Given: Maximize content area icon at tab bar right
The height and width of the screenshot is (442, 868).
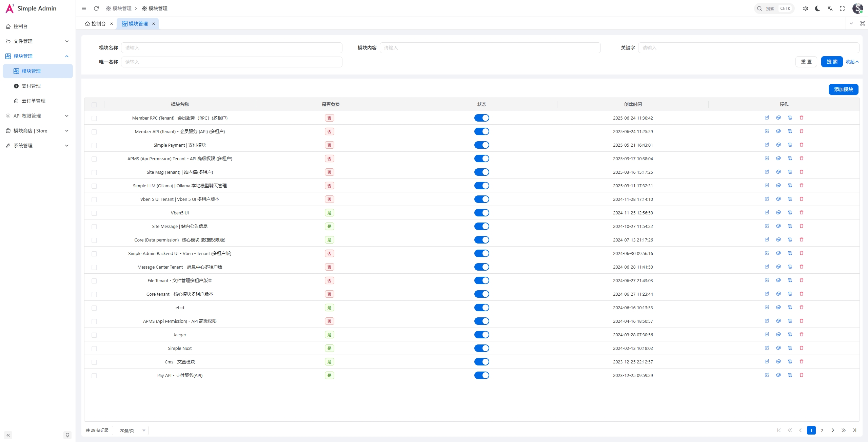Looking at the screenshot, I should (x=863, y=23).
